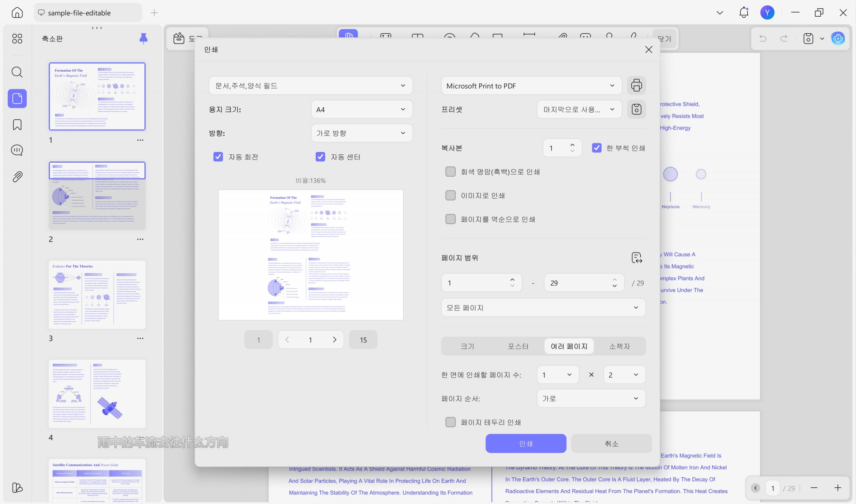This screenshot has width=856, height=504.
Task: Open printer properties icon beside Microsoft Print to PDF
Action: click(x=636, y=85)
